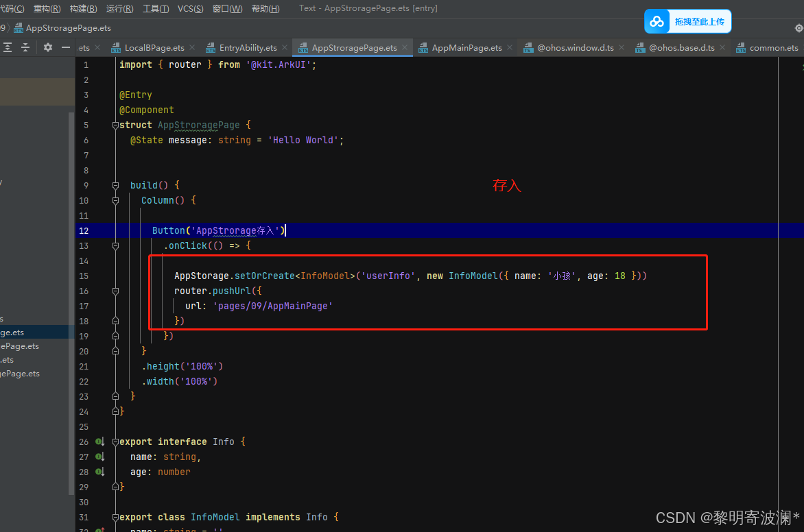Click the file icon on AppMainPage.ets tab

(x=423, y=48)
